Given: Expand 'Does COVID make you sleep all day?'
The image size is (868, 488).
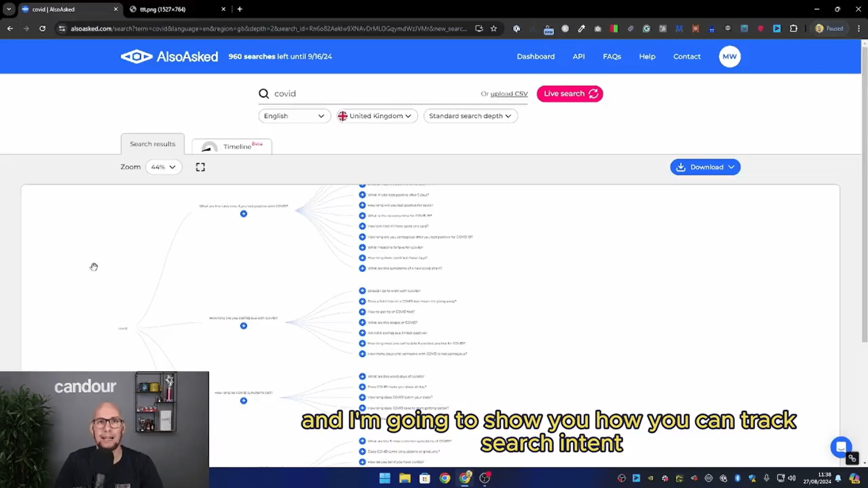Looking at the screenshot, I should [362, 387].
